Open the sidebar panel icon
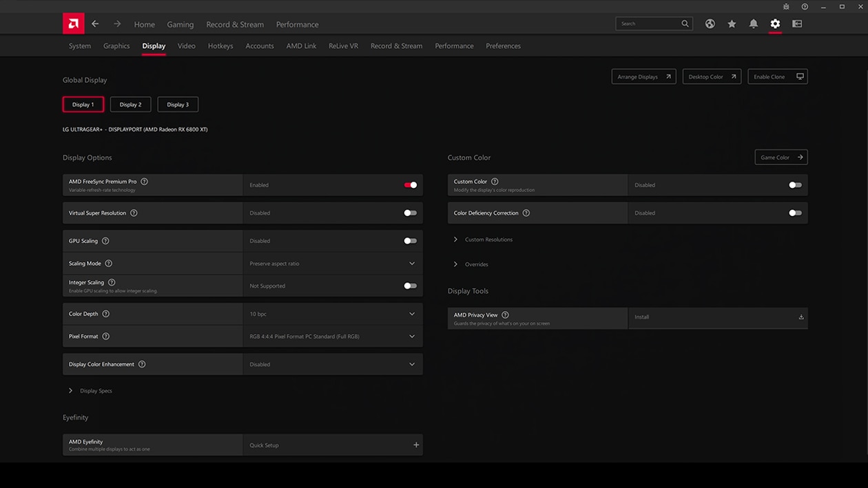This screenshot has width=868, height=488. [797, 23]
